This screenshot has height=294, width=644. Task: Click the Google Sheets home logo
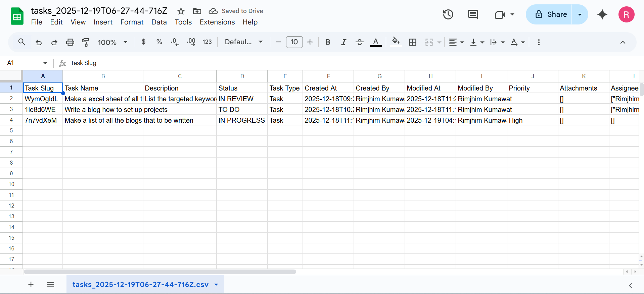click(17, 16)
